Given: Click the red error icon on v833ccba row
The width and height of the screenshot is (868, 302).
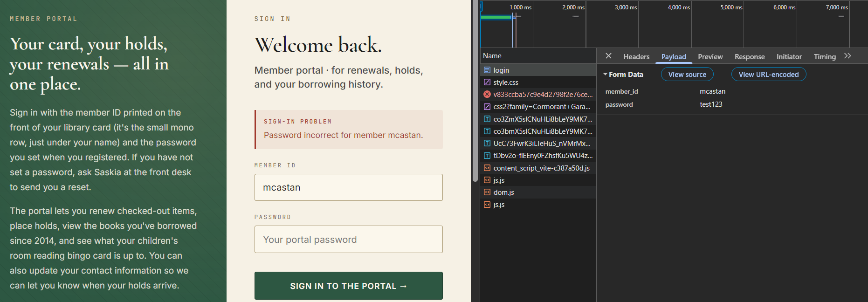Looking at the screenshot, I should pyautogui.click(x=487, y=94).
